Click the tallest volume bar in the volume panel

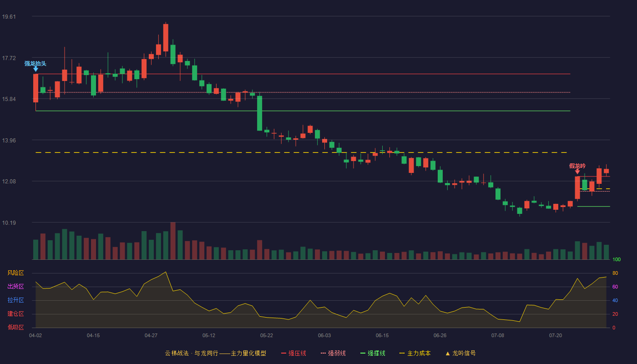coord(173,241)
